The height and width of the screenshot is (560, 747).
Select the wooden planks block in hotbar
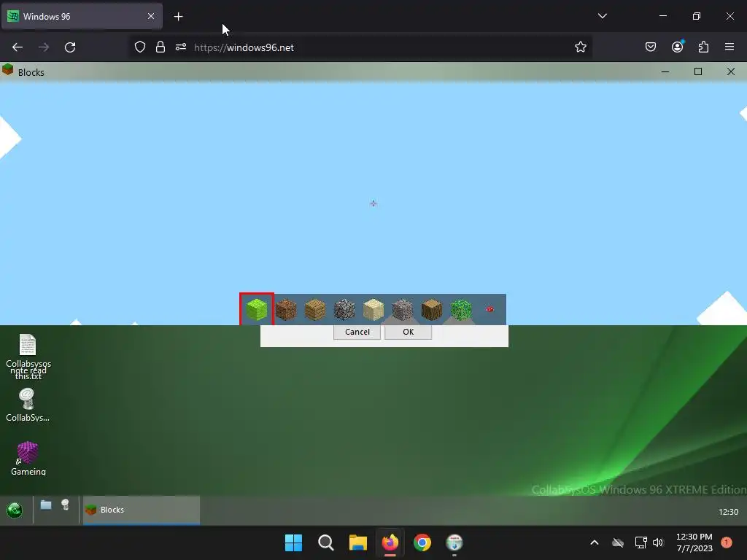click(315, 309)
